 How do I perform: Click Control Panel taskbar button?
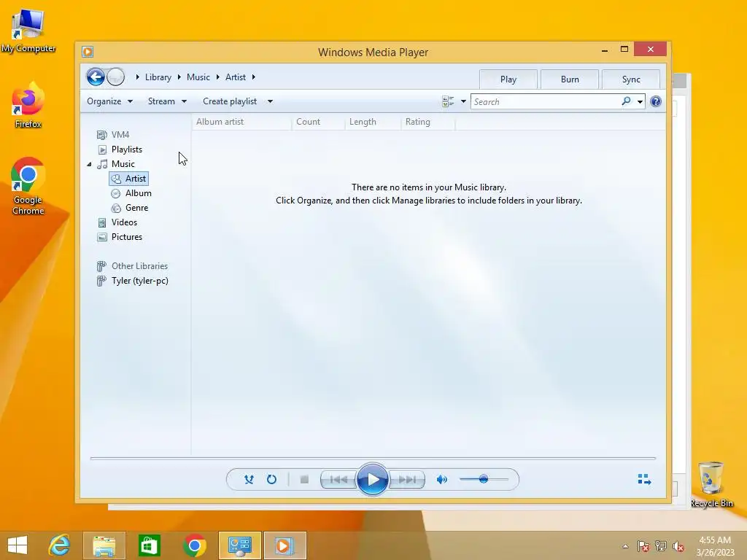239,545
